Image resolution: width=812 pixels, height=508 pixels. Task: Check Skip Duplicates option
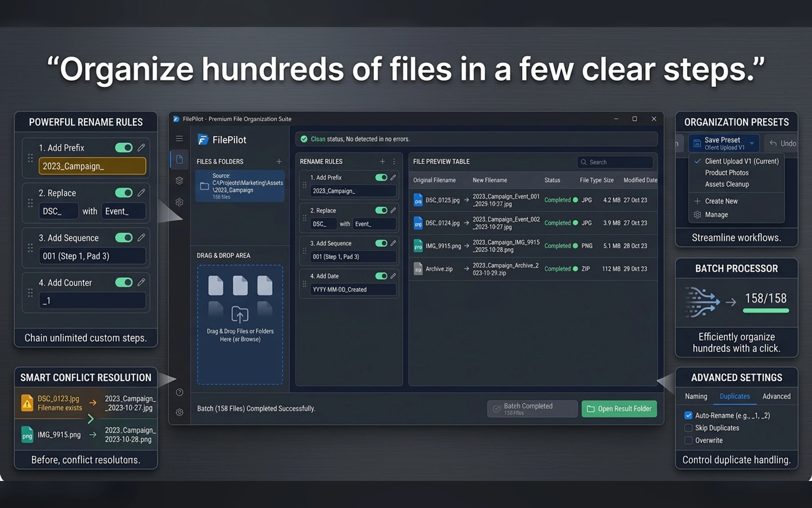tap(688, 428)
